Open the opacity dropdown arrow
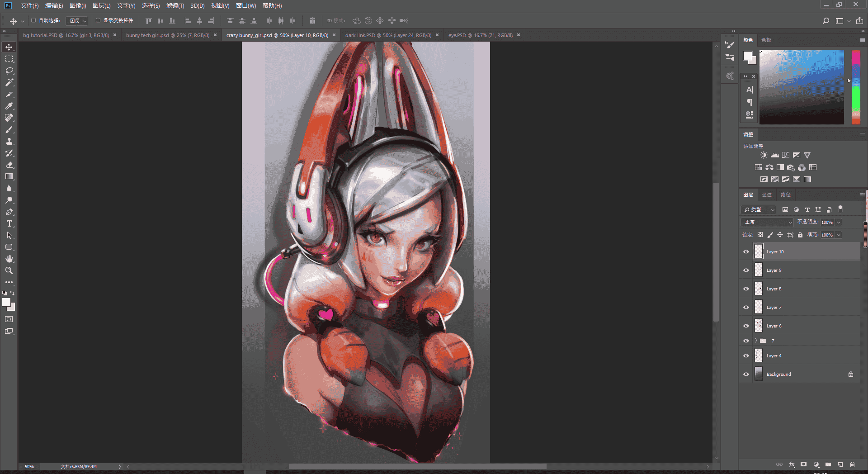The image size is (868, 474). pos(839,222)
